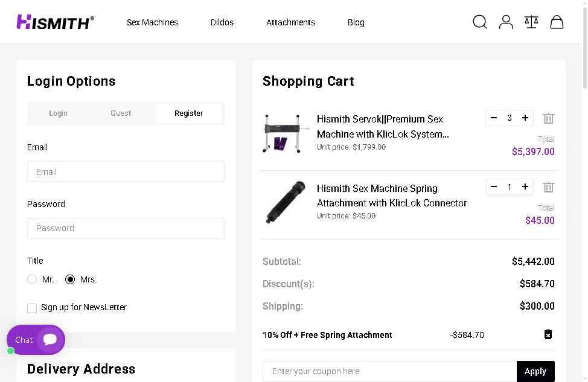588x382 pixels.
Task: Focus the Email input field
Action: [x=126, y=172]
